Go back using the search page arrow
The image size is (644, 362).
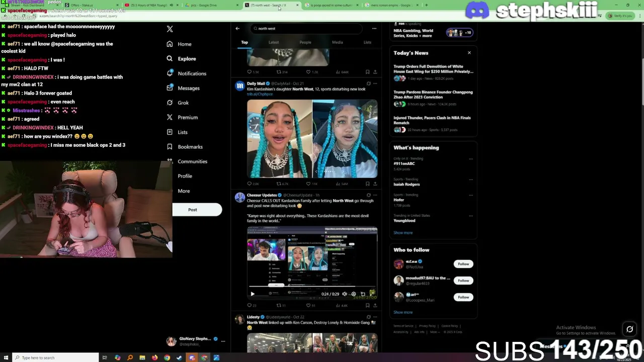tap(237, 28)
